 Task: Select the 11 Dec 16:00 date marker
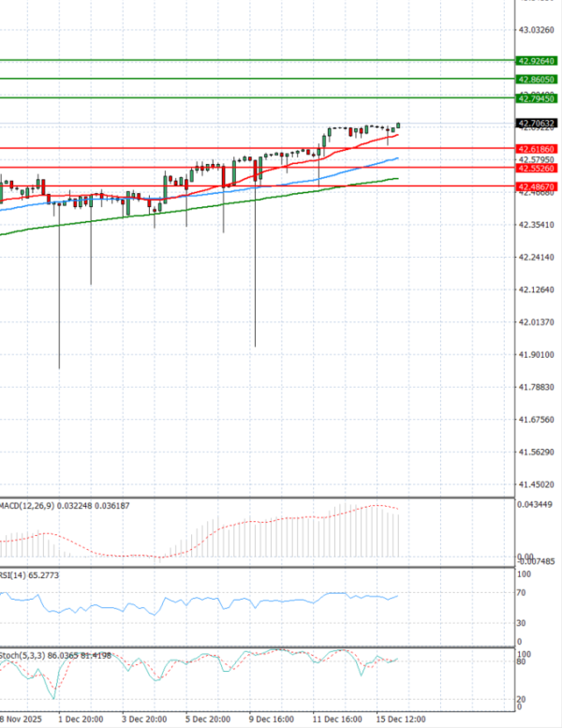tap(335, 719)
